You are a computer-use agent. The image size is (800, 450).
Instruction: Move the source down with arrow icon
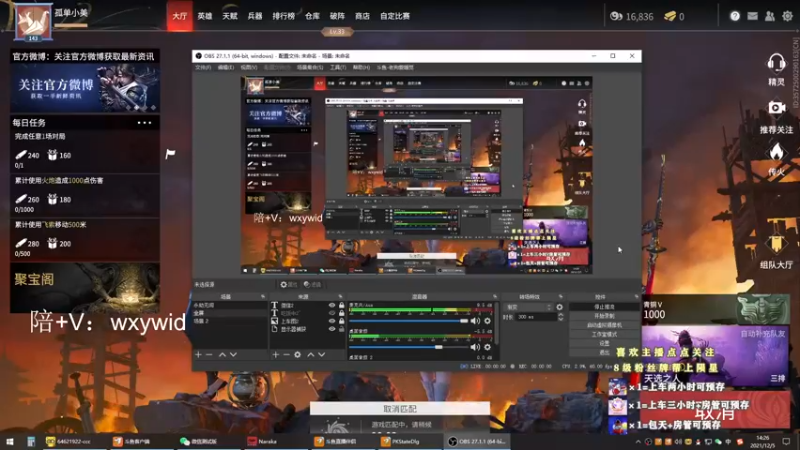pos(321,355)
